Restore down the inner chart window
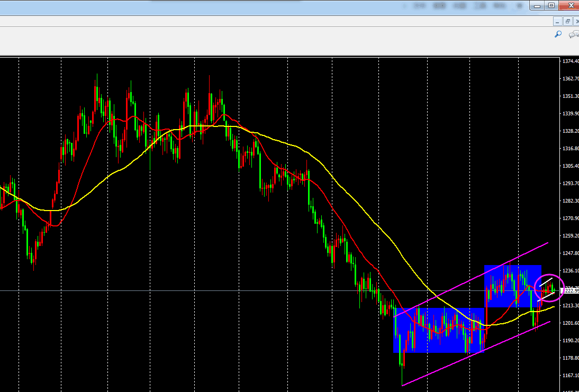The width and height of the screenshot is (579, 392). pyautogui.click(x=567, y=21)
